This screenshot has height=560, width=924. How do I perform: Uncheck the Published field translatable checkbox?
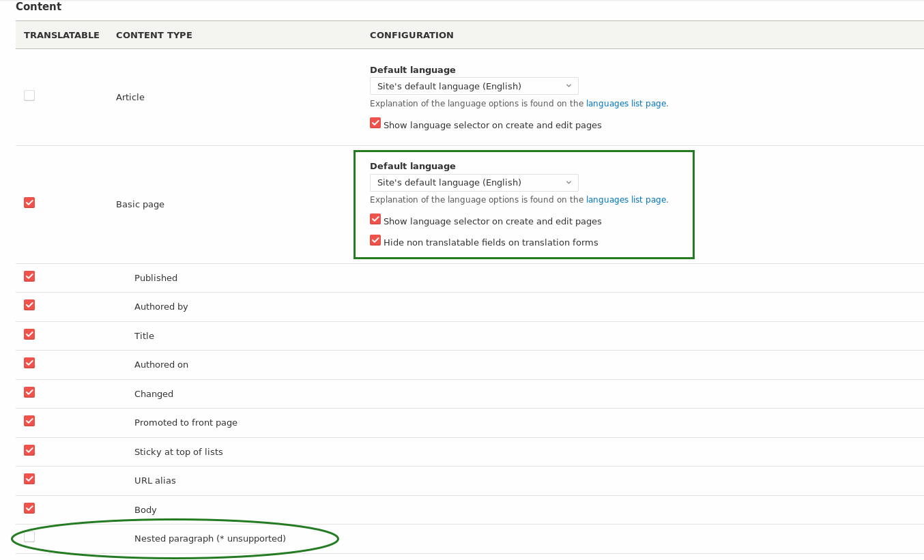tap(29, 276)
